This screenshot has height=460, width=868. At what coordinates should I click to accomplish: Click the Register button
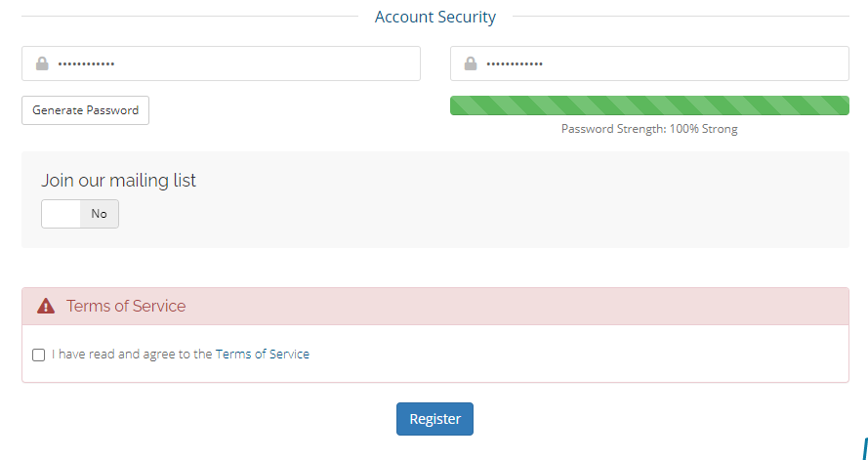434,419
